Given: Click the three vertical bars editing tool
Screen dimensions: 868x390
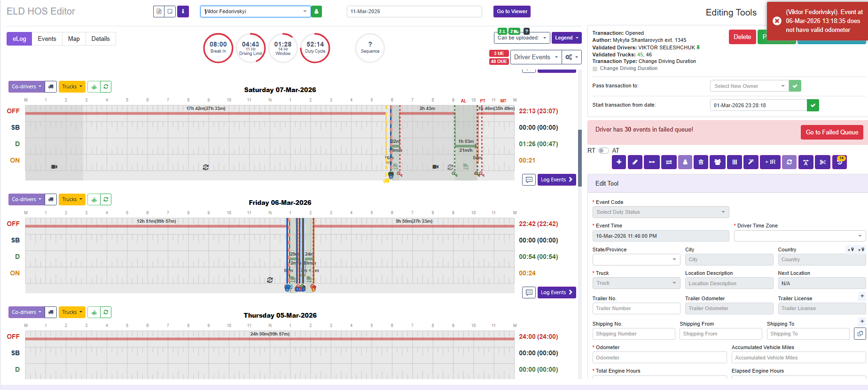Looking at the screenshot, I should [x=735, y=162].
